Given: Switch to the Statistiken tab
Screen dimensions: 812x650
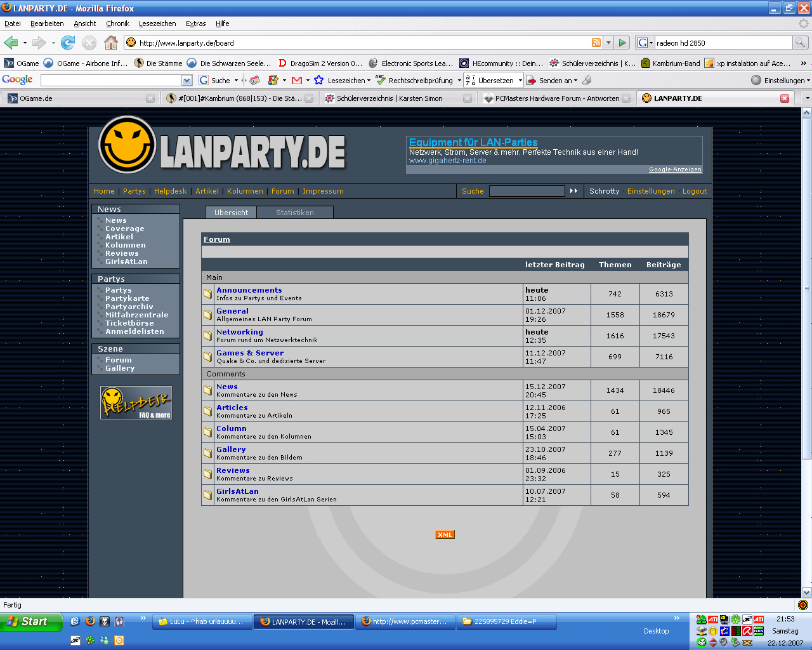Looking at the screenshot, I should coord(294,213).
